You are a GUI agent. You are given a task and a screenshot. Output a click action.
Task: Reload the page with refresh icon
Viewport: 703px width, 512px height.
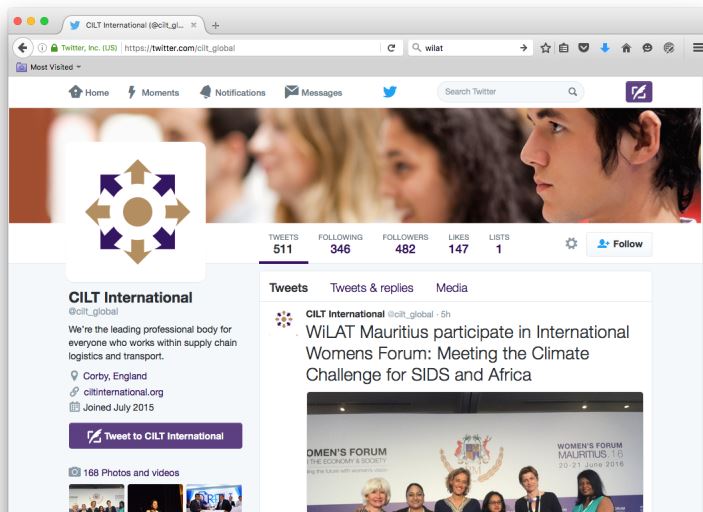(x=391, y=48)
